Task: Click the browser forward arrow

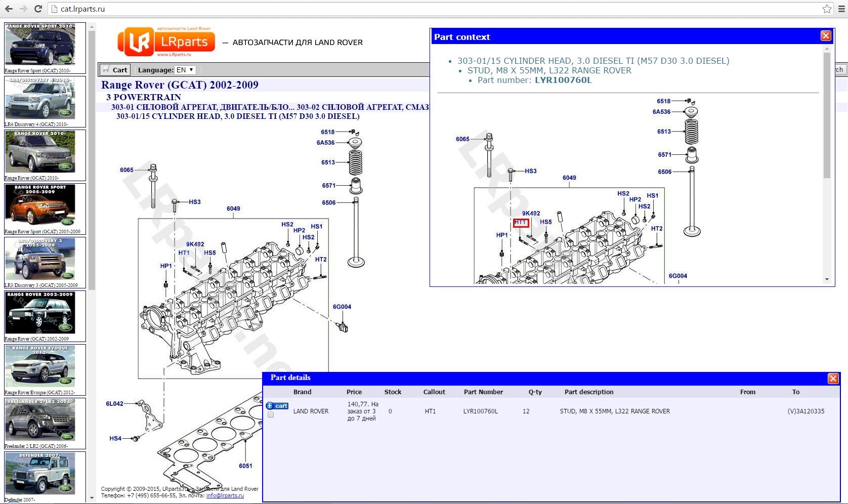Action: [x=23, y=9]
